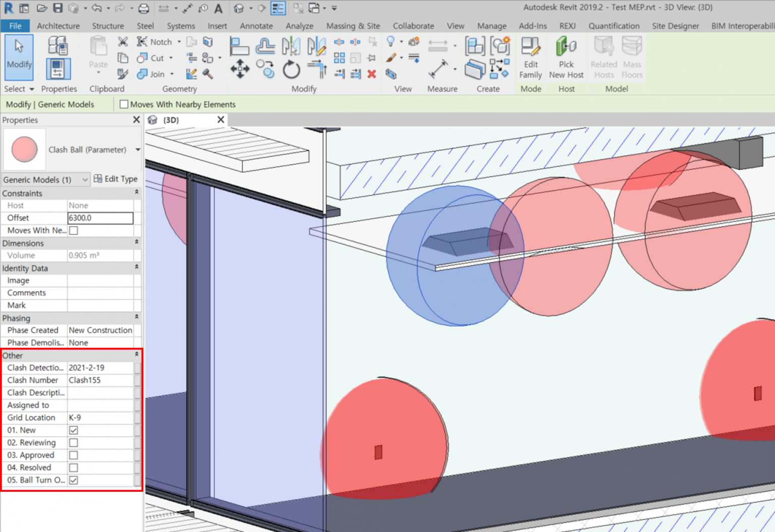Activate the Pin tool
This screenshot has height=532, width=775.
point(372,57)
